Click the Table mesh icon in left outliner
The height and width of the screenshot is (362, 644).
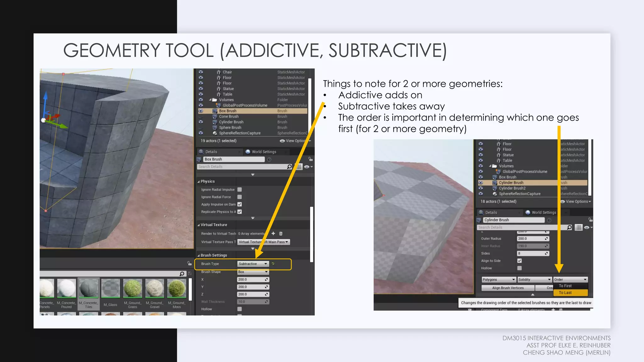point(219,94)
